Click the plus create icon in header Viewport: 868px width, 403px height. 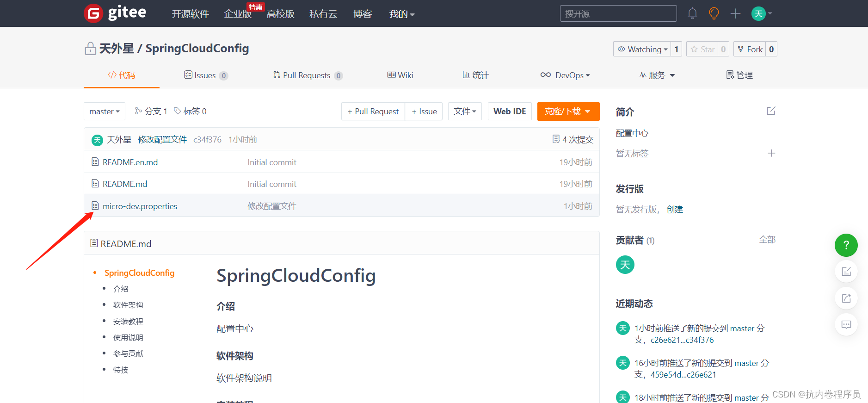click(x=735, y=13)
